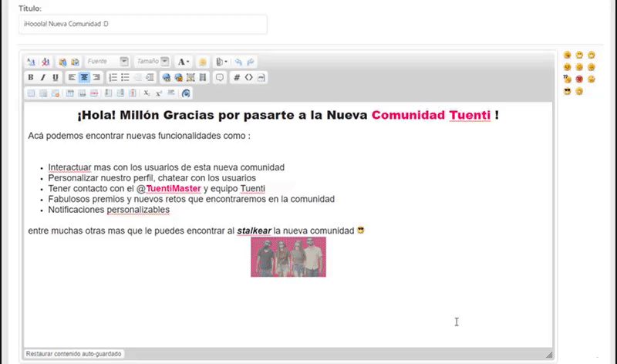Viewport: 617px width, 364px height.
Task: Click the insert image icon
Action: pos(190,78)
